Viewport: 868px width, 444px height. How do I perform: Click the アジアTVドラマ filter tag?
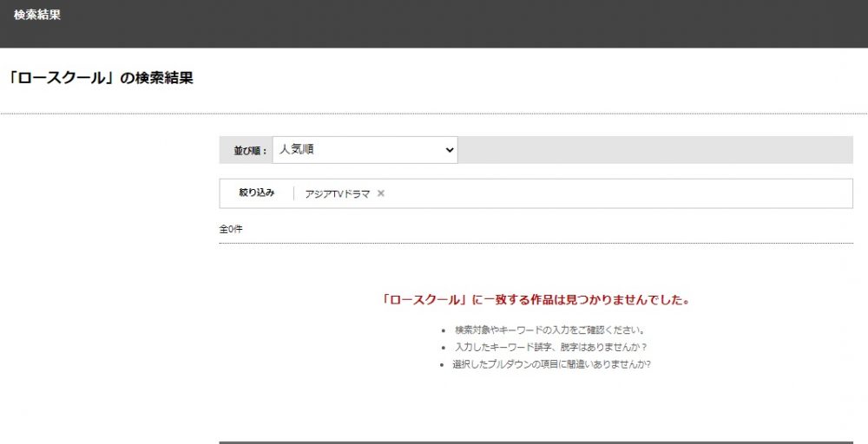click(x=337, y=194)
